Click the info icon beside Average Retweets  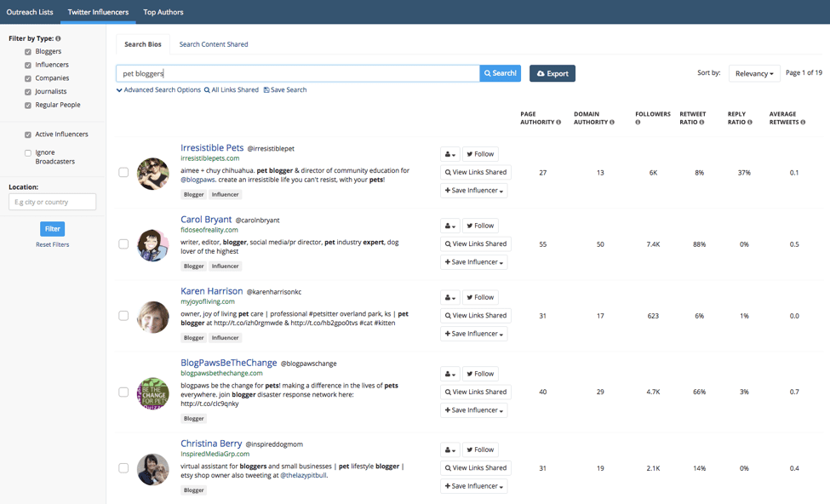[803, 123]
